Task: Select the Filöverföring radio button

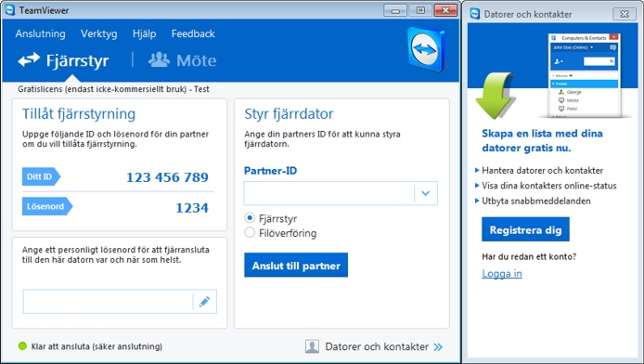Action: [x=250, y=232]
